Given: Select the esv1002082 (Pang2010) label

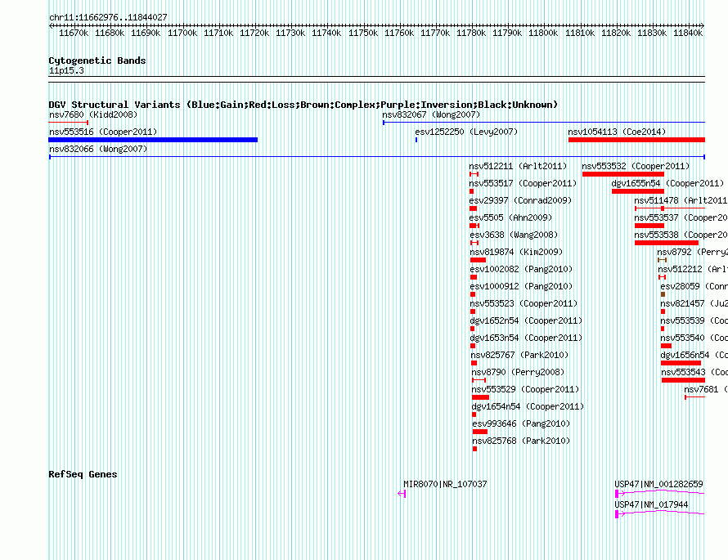Looking at the screenshot, I should point(521,269).
